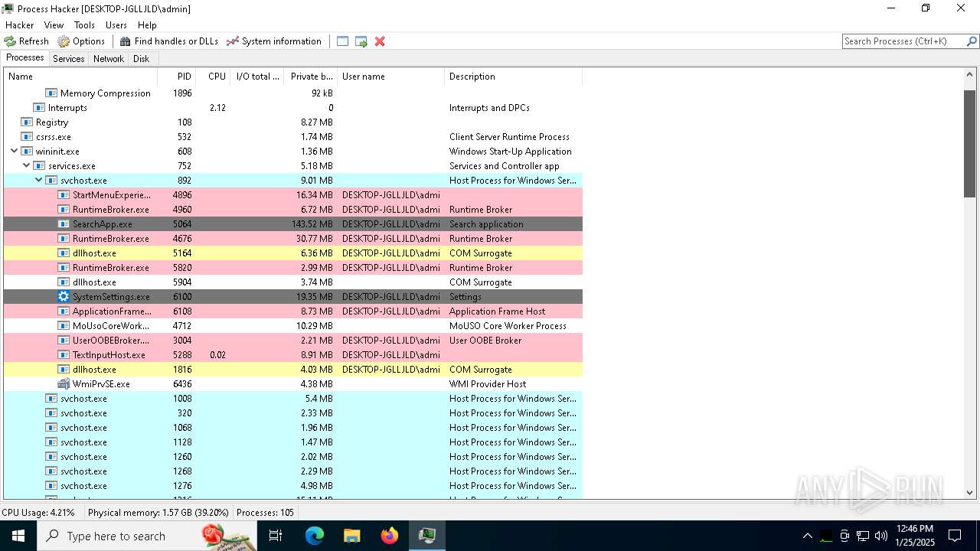The height and width of the screenshot is (551, 980).
Task: Click the TextInputHost.exe process icon
Action: 64,355
